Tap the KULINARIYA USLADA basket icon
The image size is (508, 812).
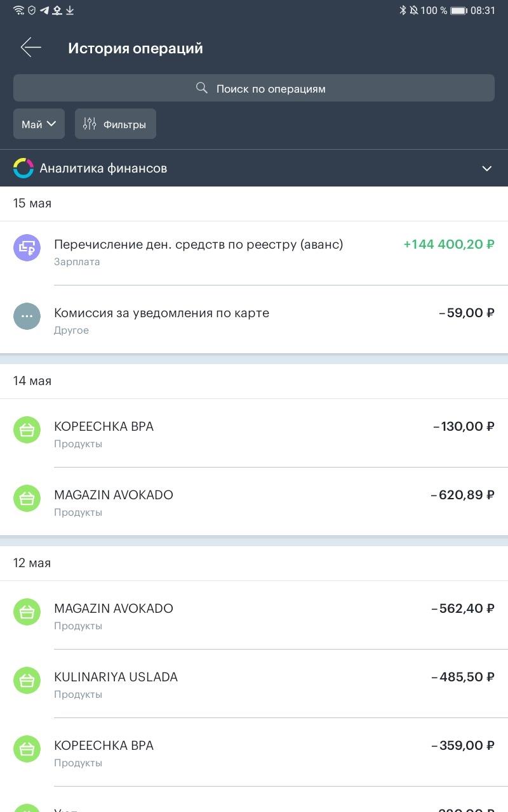[x=27, y=681]
